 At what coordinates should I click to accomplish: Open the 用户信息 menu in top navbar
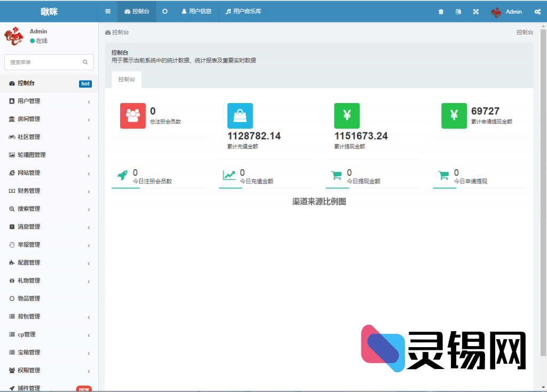pyautogui.click(x=197, y=11)
